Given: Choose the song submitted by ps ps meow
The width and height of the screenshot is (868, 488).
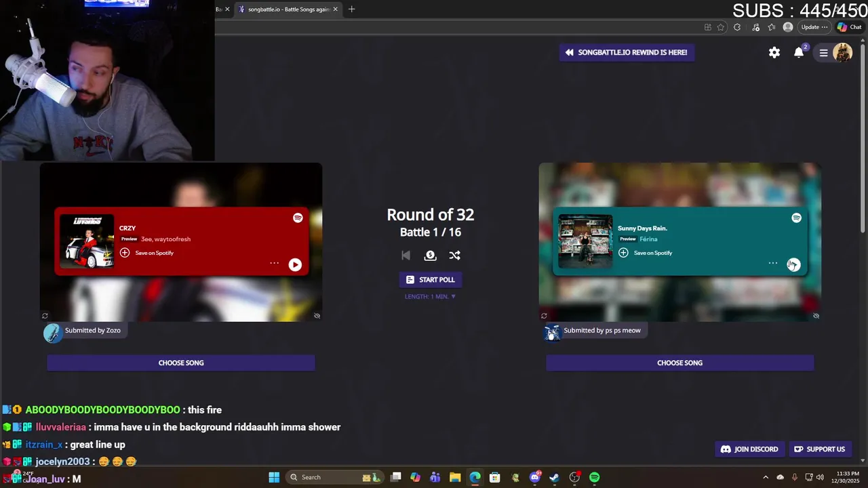Looking at the screenshot, I should [679, 363].
